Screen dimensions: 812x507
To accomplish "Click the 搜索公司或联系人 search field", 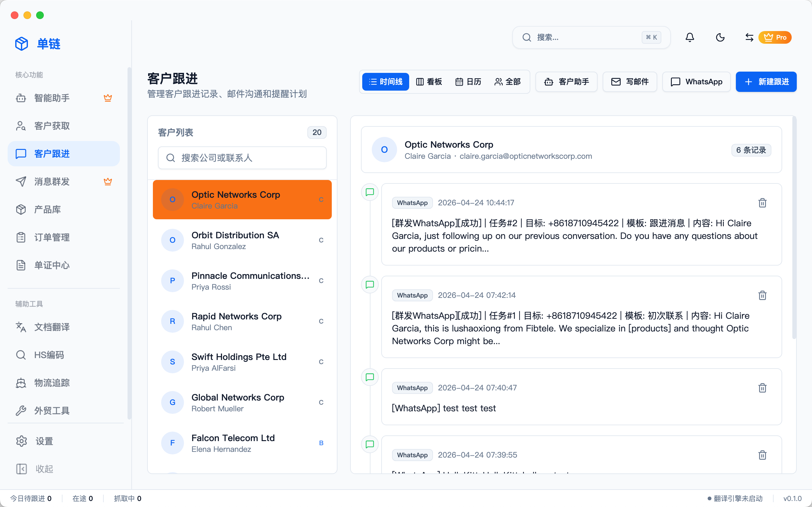I will point(242,158).
